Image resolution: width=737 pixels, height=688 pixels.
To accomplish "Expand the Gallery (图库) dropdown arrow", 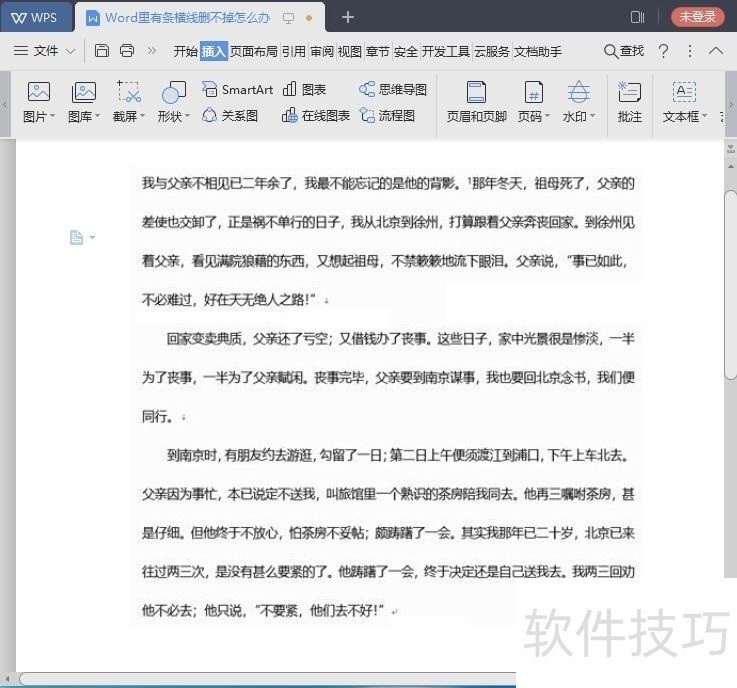I will click(x=97, y=116).
